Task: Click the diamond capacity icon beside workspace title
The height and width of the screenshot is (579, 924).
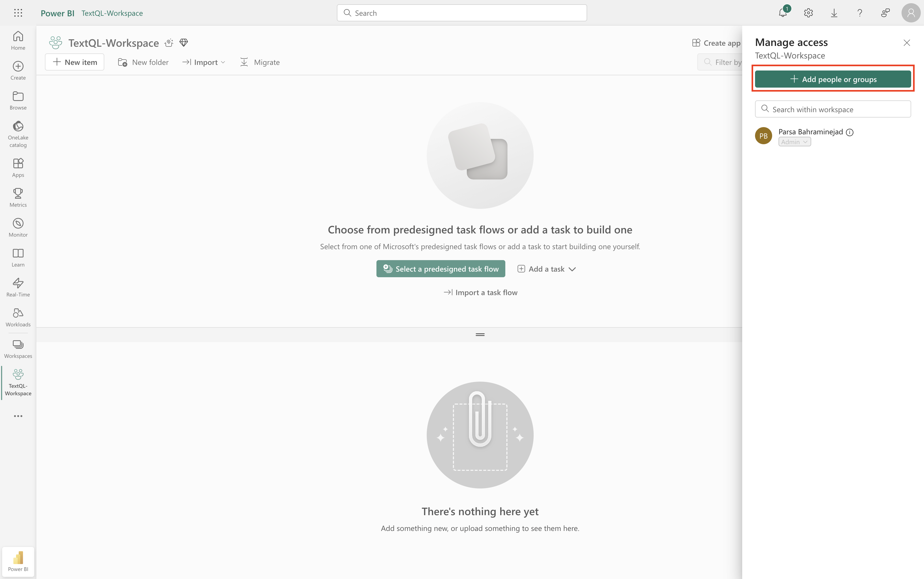Action: (184, 42)
